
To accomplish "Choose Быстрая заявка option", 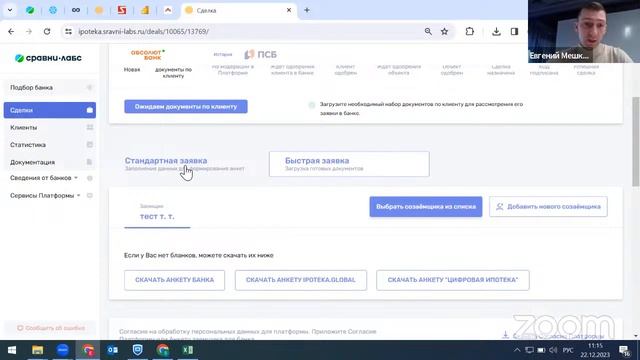I will 349,164.
